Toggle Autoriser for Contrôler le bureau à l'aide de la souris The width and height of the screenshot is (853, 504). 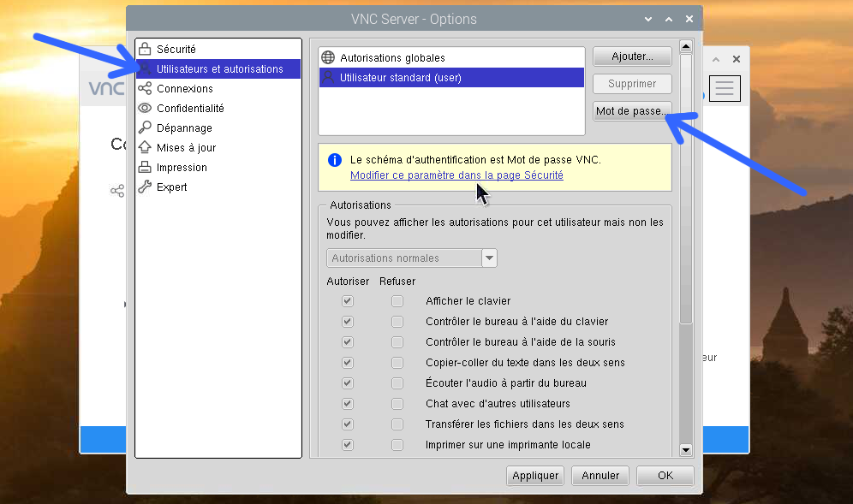pyautogui.click(x=348, y=342)
